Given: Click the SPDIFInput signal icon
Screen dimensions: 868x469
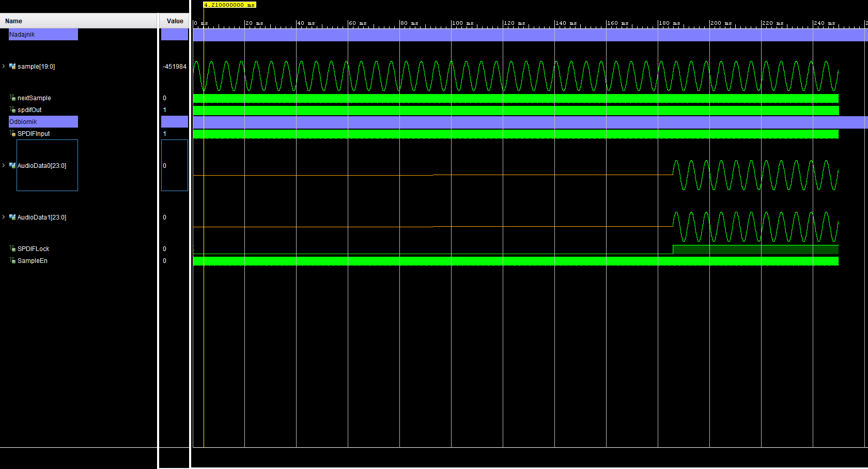Looking at the screenshot, I should pos(12,134).
